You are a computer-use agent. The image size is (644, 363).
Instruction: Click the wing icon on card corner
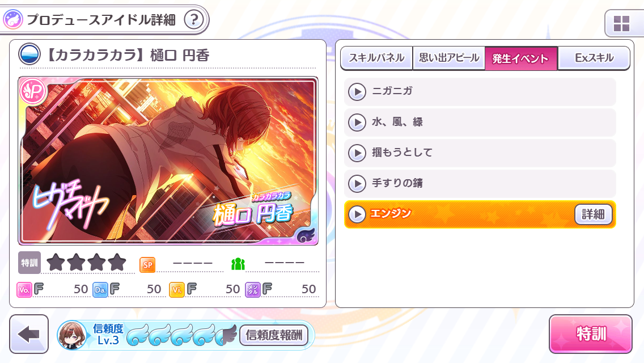tap(306, 235)
